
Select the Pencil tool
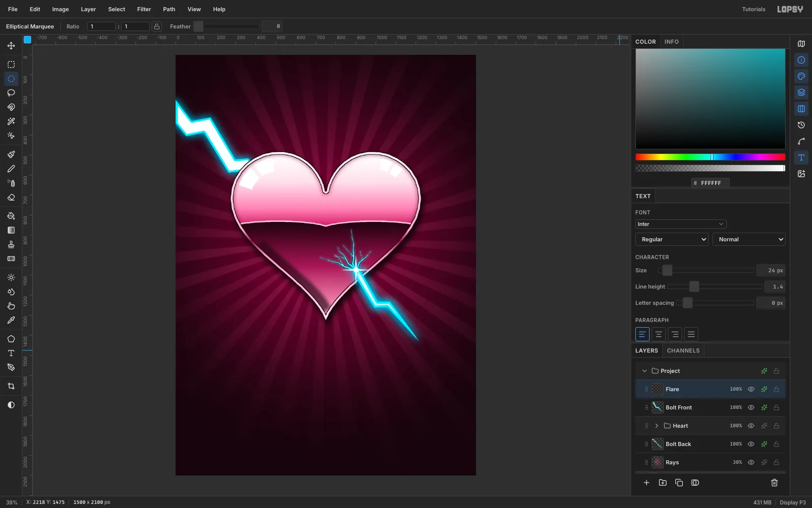coord(11,169)
